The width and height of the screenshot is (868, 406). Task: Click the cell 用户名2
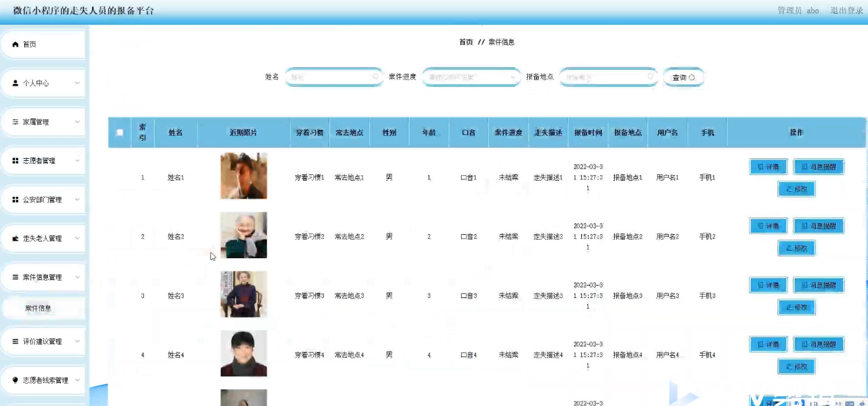click(668, 237)
